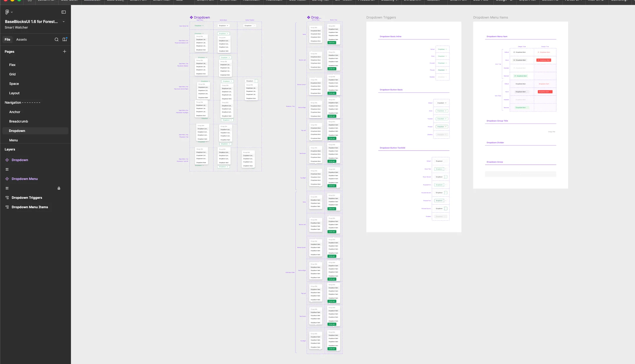Open the Breadcrumb page
This screenshot has width=635, height=364.
pyautogui.click(x=19, y=121)
